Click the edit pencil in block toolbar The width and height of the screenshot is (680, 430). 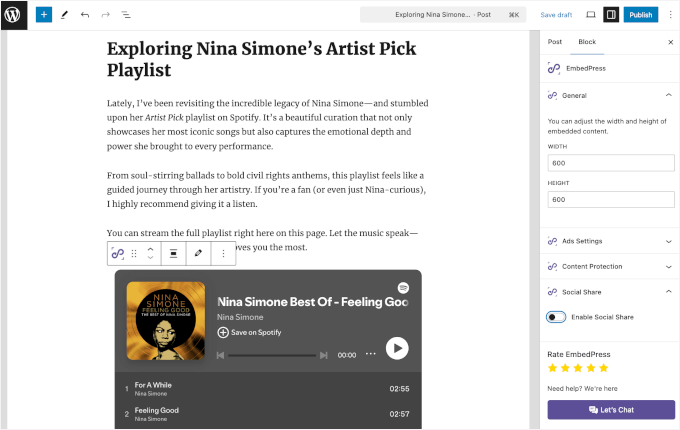tap(198, 254)
